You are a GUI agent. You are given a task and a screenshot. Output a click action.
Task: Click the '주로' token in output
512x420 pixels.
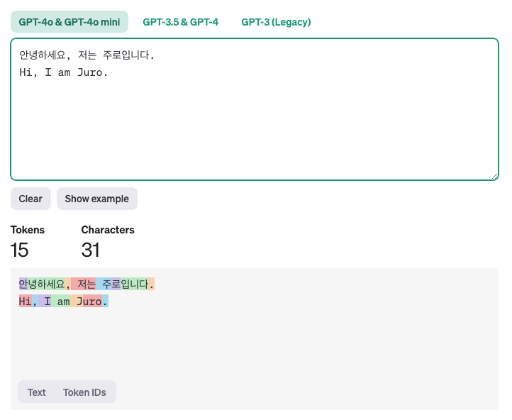click(108, 284)
